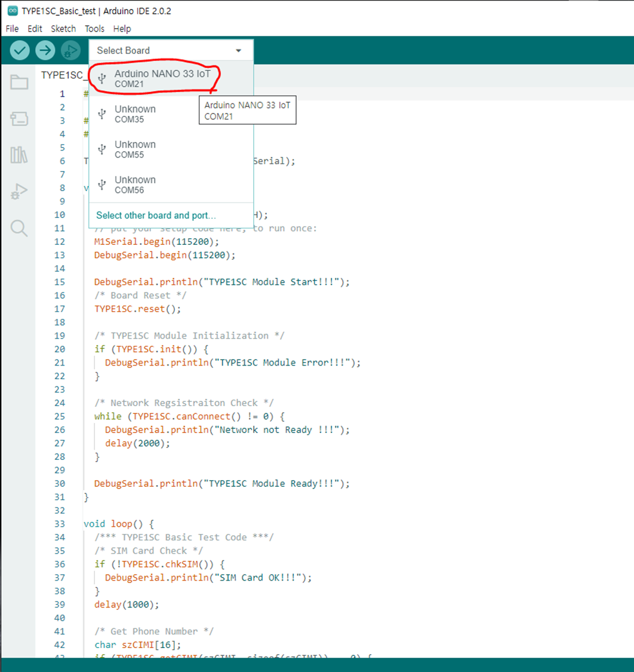This screenshot has width=634, height=672.
Task: Open the Help menu
Action: click(x=122, y=29)
